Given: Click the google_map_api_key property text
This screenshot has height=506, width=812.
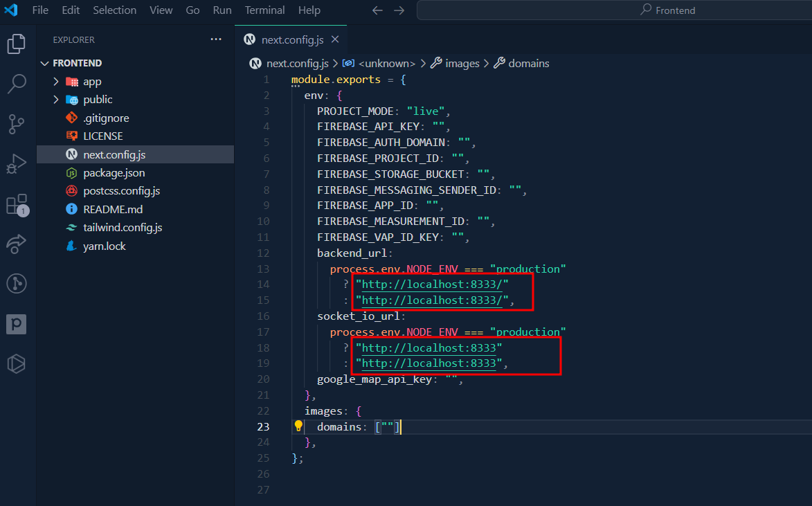Looking at the screenshot, I should coord(375,379).
